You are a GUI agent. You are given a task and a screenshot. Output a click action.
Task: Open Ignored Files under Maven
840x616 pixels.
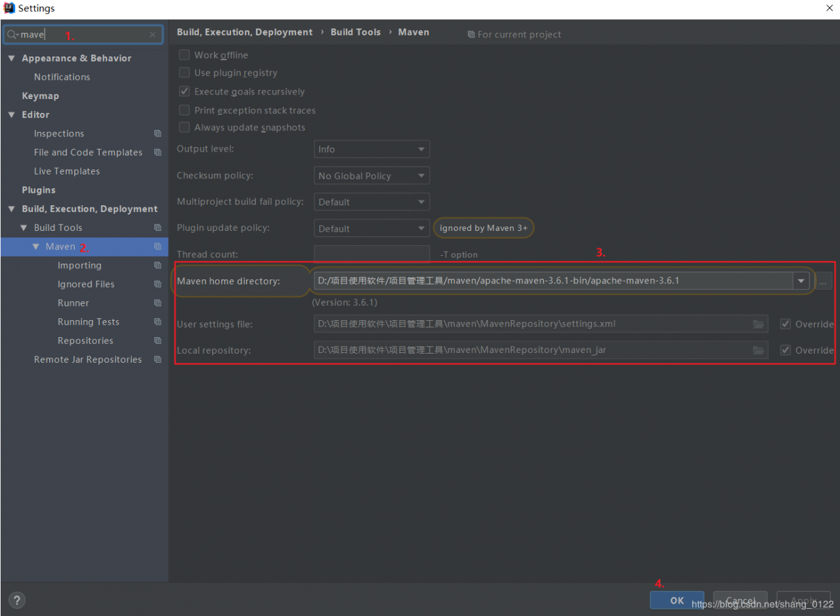coord(86,284)
